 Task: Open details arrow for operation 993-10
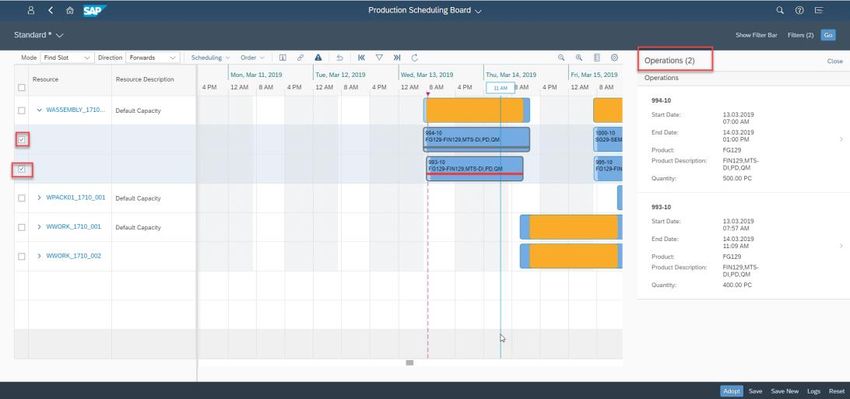840,246
